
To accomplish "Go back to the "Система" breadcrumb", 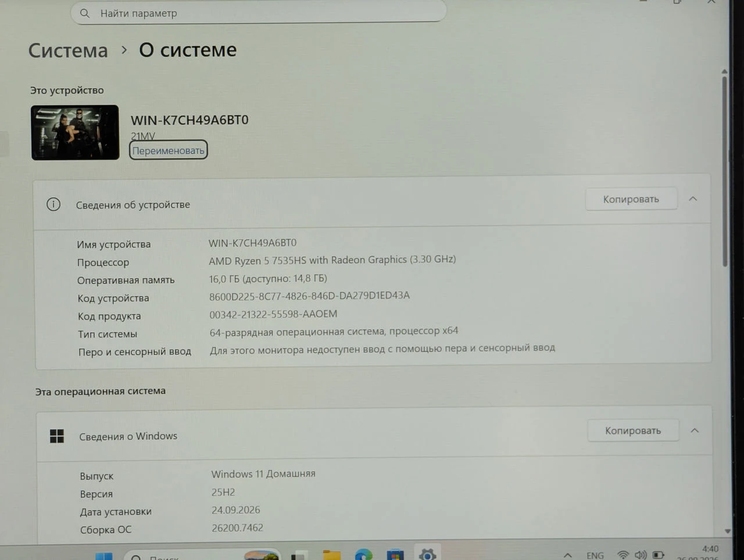I will pyautogui.click(x=68, y=51).
